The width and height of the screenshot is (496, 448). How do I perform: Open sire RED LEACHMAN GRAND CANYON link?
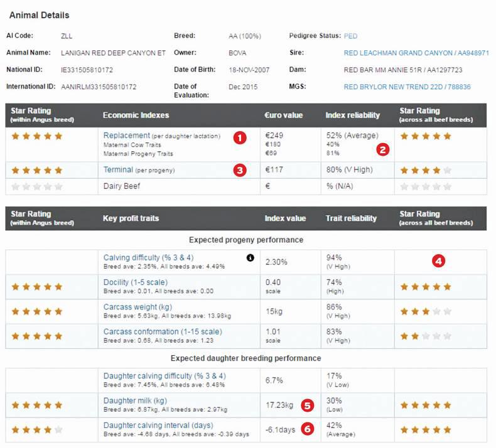(x=416, y=53)
